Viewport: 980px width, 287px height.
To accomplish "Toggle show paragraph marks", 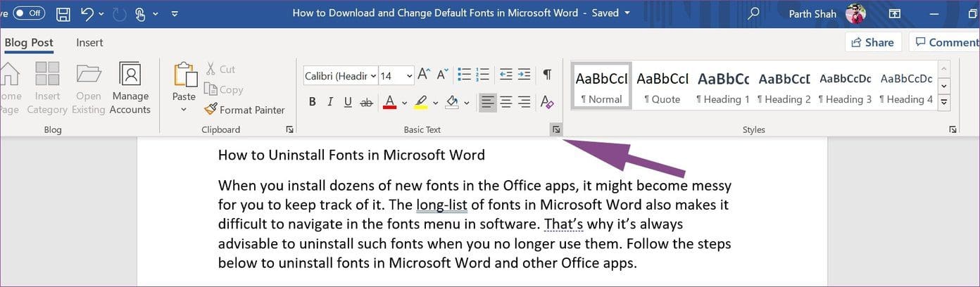I will tap(547, 75).
